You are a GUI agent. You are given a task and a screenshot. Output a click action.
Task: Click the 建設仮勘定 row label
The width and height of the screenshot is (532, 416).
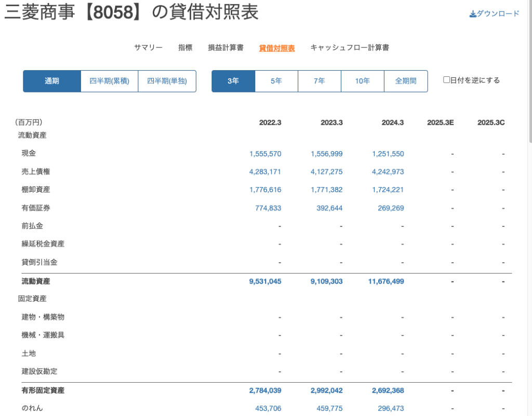(39, 371)
